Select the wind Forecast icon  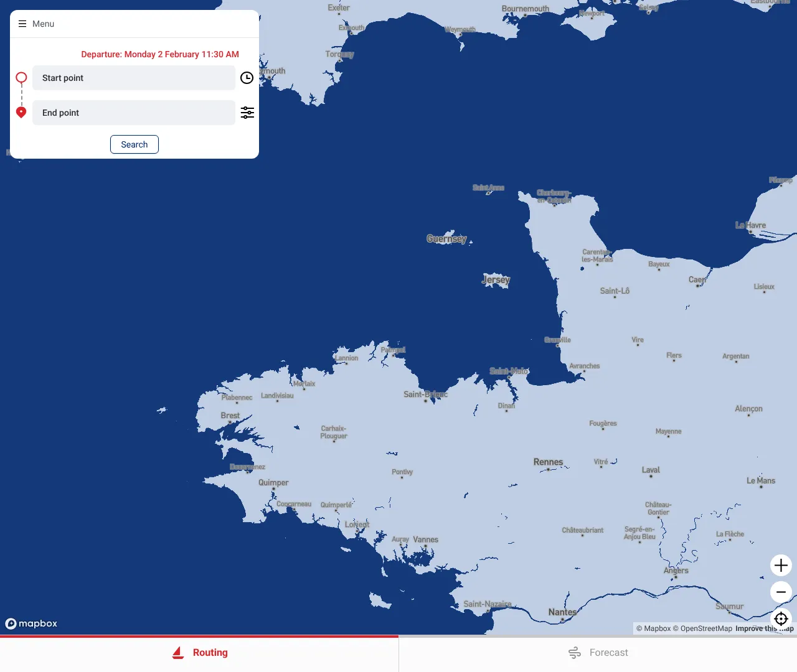(x=574, y=653)
